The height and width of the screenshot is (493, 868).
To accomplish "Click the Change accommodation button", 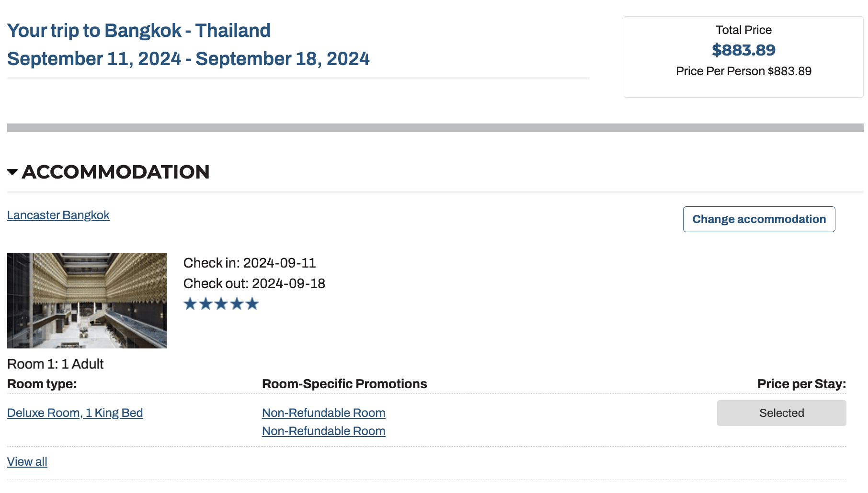I will 759,219.
